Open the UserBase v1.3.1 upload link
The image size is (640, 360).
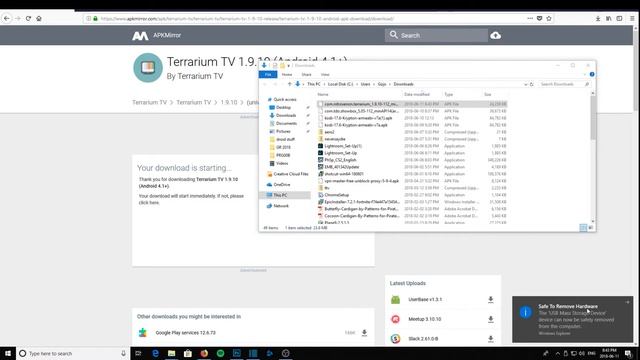coord(425,300)
